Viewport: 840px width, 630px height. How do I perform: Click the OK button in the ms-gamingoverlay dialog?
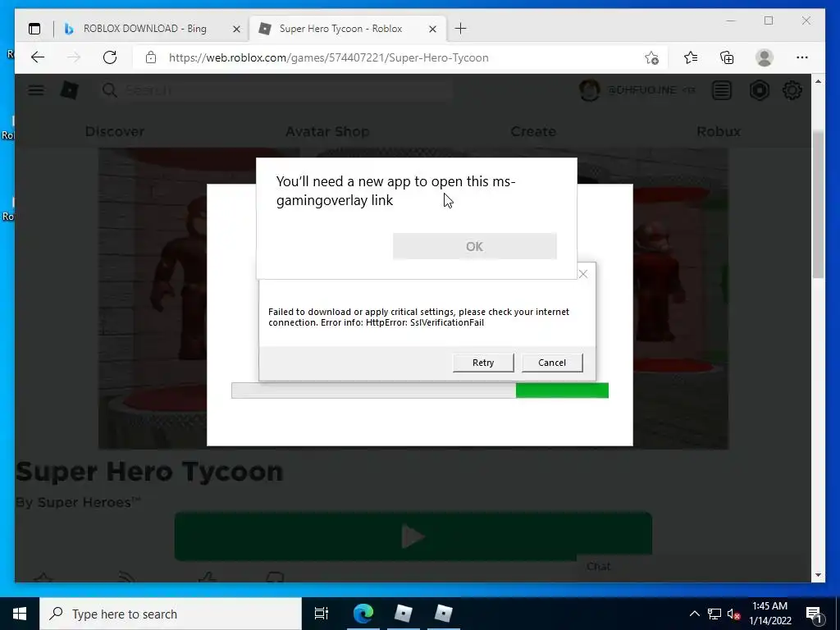(x=475, y=246)
